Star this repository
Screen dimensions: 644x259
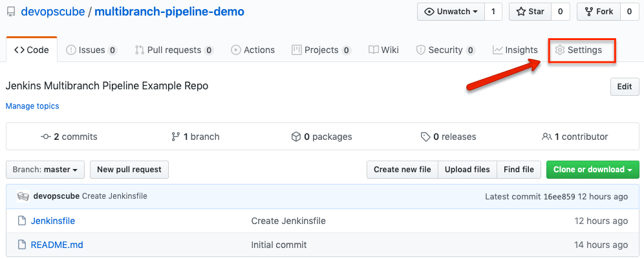tap(531, 12)
